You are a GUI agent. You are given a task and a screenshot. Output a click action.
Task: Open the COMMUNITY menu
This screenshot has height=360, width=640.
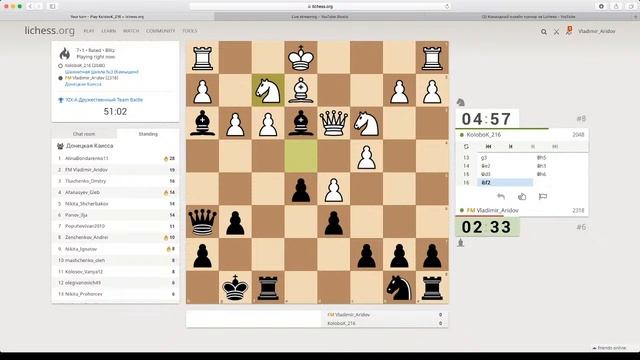160,31
